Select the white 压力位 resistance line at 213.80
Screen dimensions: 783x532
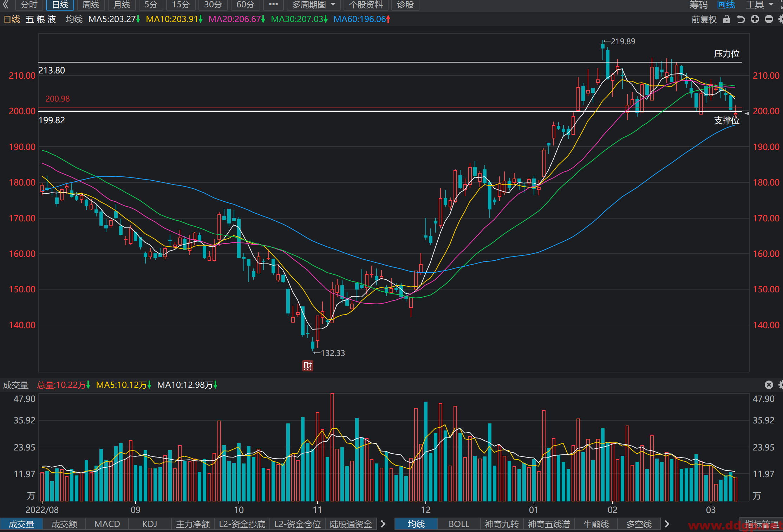tap(390, 62)
